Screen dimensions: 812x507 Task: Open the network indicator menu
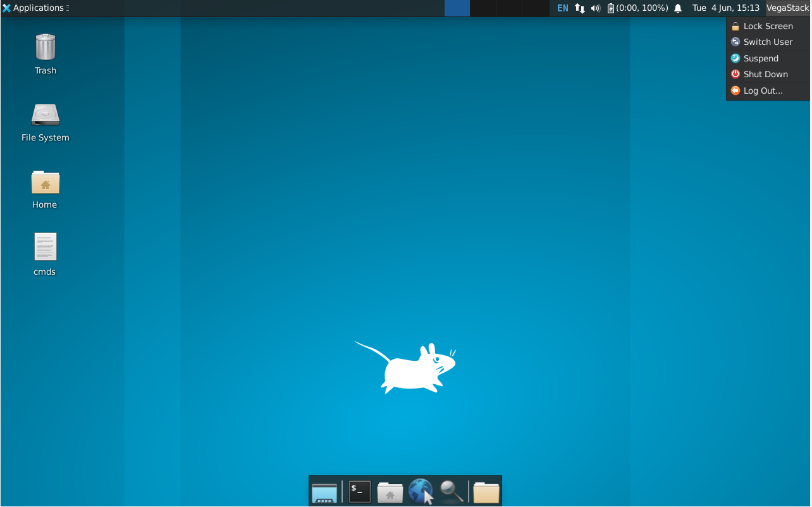click(x=579, y=8)
